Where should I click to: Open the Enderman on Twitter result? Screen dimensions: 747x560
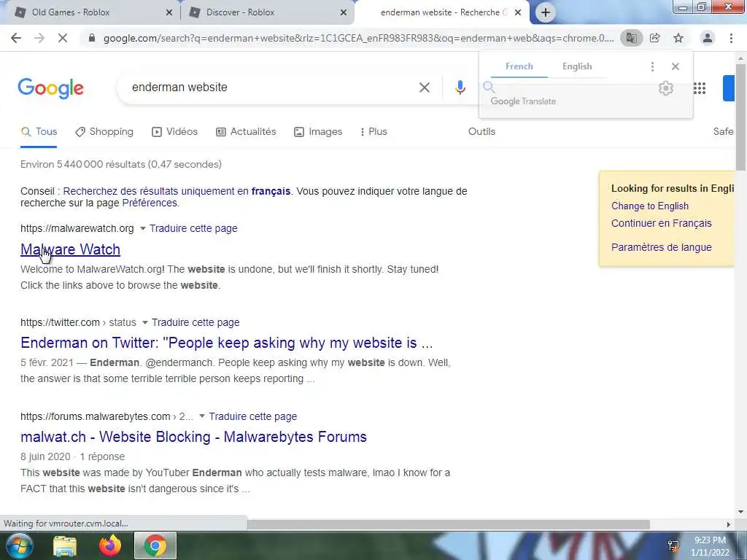point(226,343)
